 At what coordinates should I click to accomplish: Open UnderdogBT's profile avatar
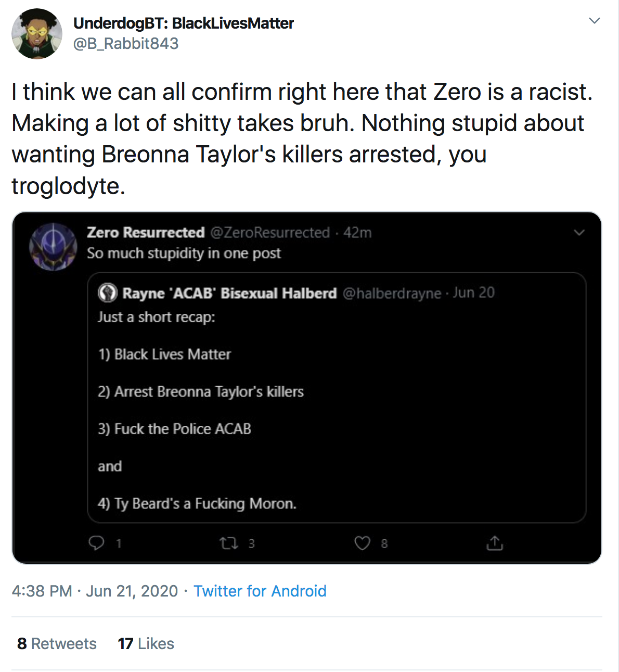click(37, 34)
